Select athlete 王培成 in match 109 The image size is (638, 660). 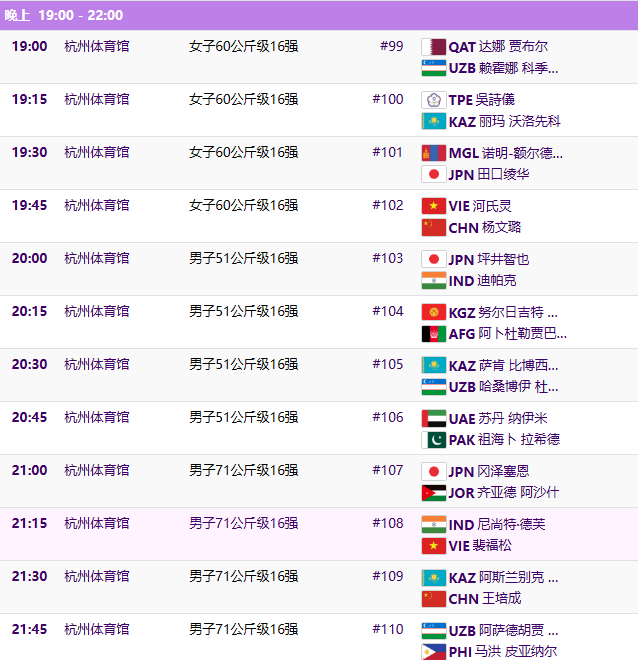click(x=500, y=599)
